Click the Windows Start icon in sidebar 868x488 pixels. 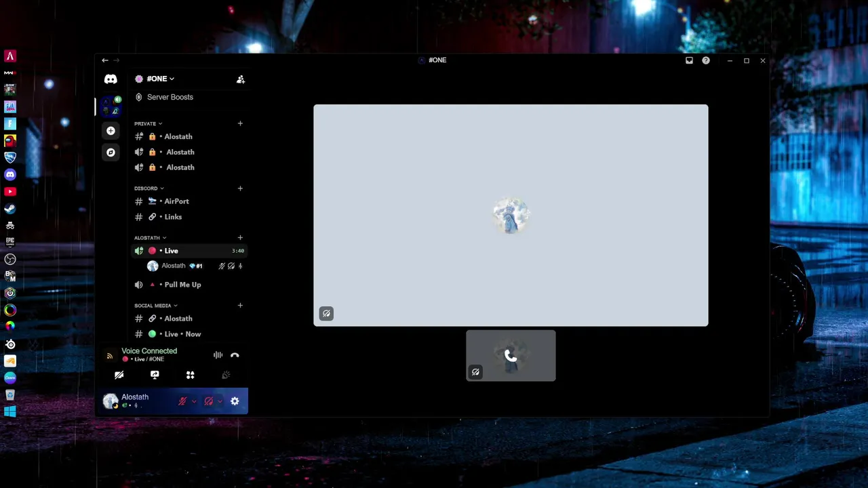[x=10, y=411]
